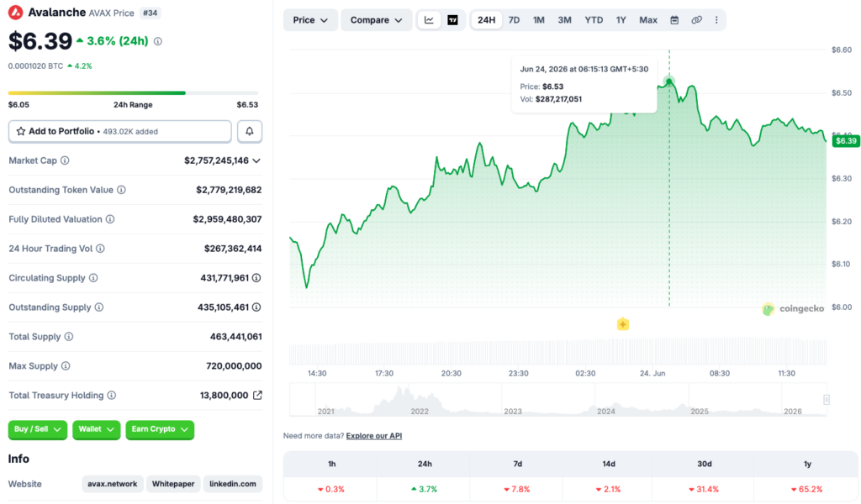861x504 pixels.
Task: Open the Earn Crypto dropdown
Action: [x=160, y=429]
